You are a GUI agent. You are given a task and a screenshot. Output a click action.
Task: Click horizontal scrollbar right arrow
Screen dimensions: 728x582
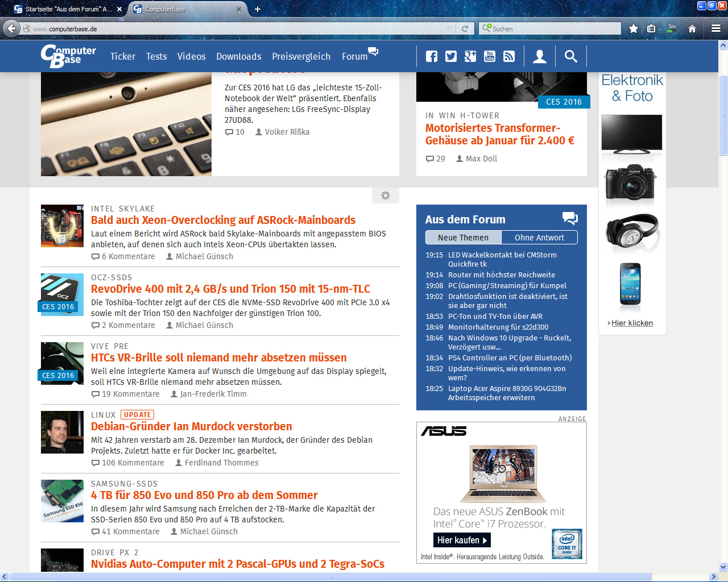click(713, 577)
